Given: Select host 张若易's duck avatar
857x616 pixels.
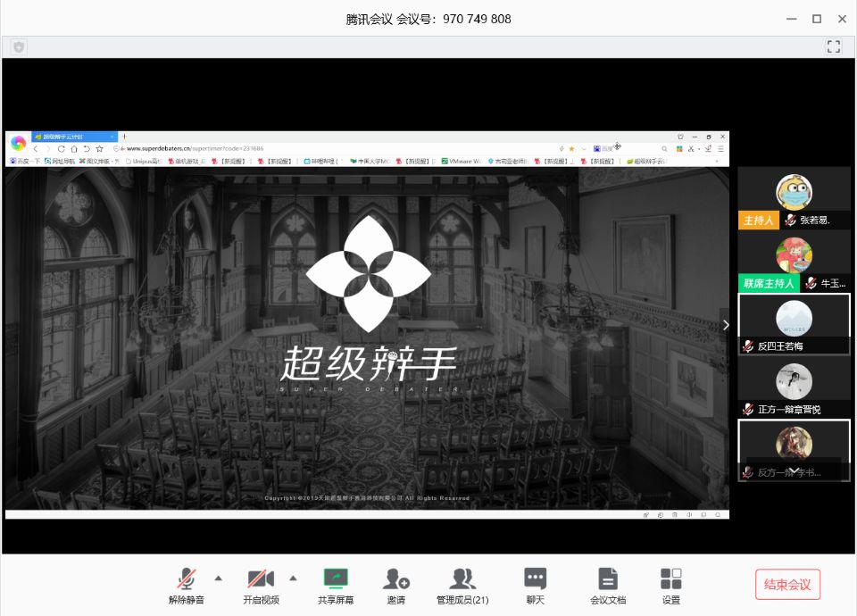Looking at the screenshot, I should [795, 192].
